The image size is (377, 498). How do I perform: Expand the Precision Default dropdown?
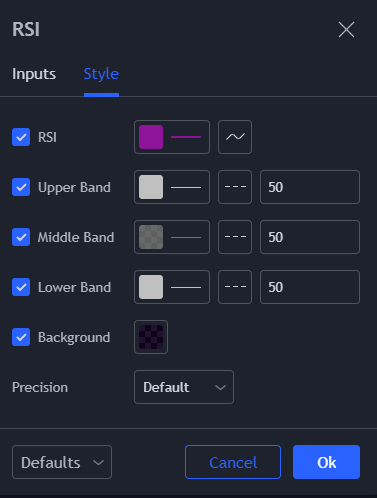pyautogui.click(x=184, y=387)
